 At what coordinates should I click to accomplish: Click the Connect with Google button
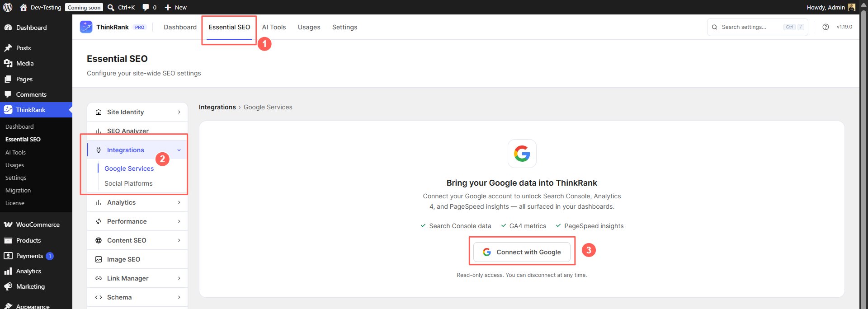pos(522,252)
